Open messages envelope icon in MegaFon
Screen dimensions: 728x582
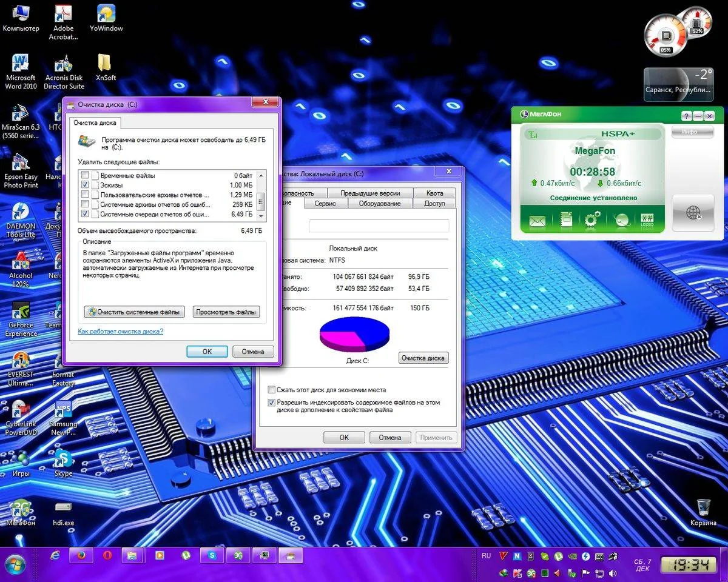coord(537,221)
